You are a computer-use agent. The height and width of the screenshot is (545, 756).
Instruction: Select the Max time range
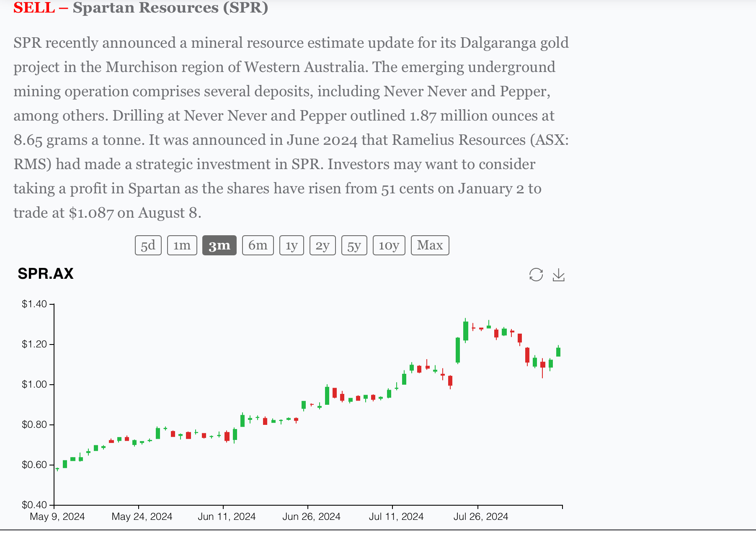pos(430,245)
